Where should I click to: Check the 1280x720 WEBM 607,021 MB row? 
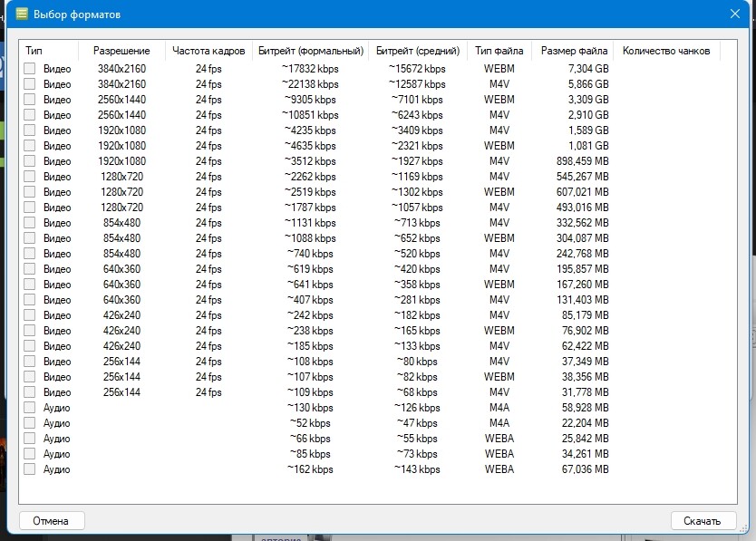29,192
